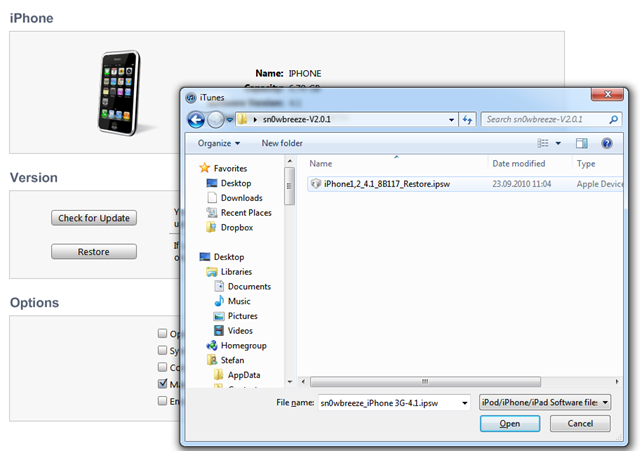Click the blue Help icon
Viewport: 640px width, 451px height.
point(607,143)
